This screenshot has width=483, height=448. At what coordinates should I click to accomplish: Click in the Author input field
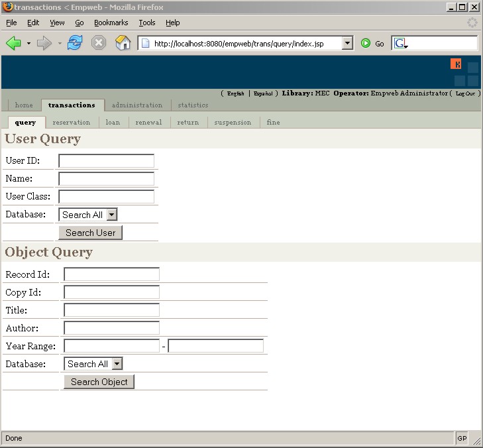(111, 328)
